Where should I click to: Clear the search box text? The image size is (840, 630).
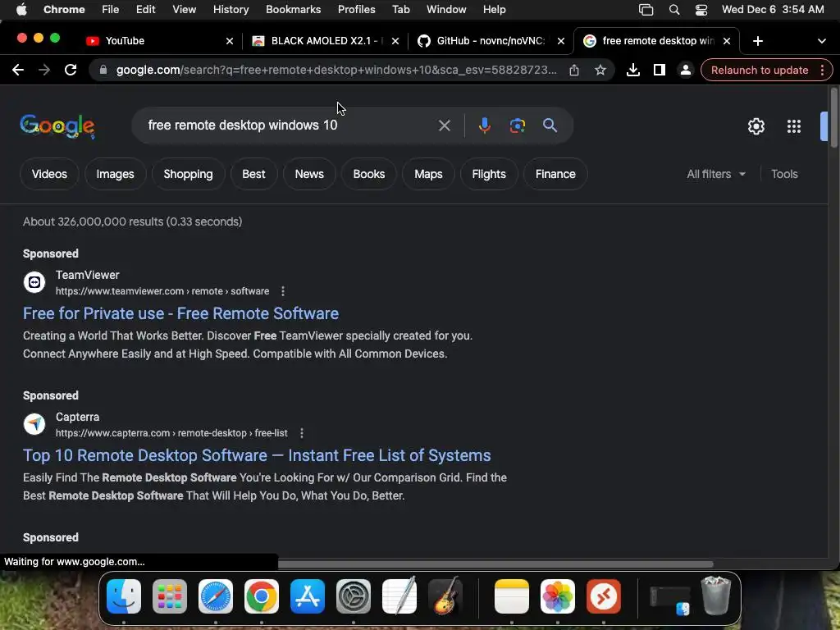tap(444, 126)
